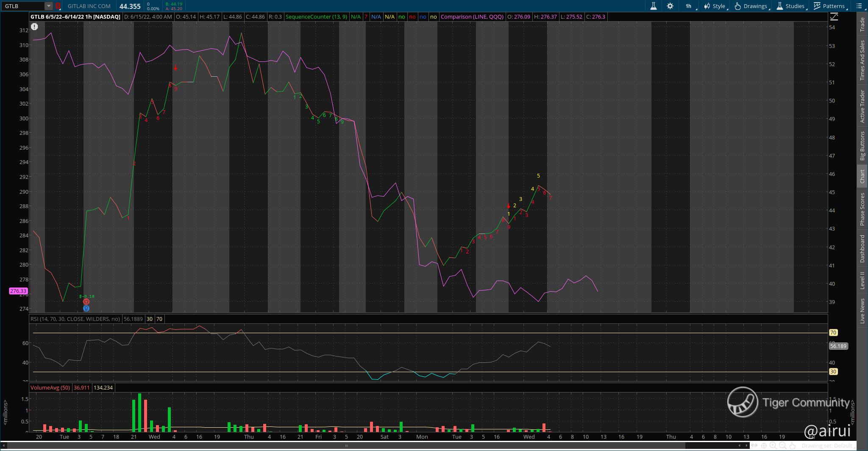The image size is (868, 451).
Task: Click the Patterns button
Action: 829,6
